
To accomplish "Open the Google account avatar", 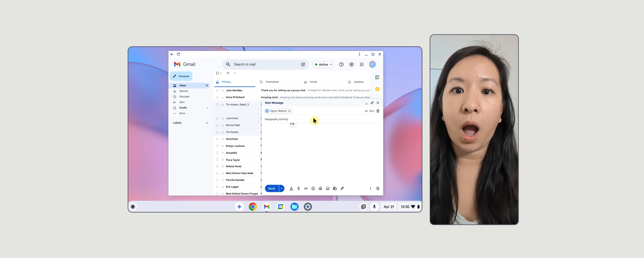I will pos(372,64).
